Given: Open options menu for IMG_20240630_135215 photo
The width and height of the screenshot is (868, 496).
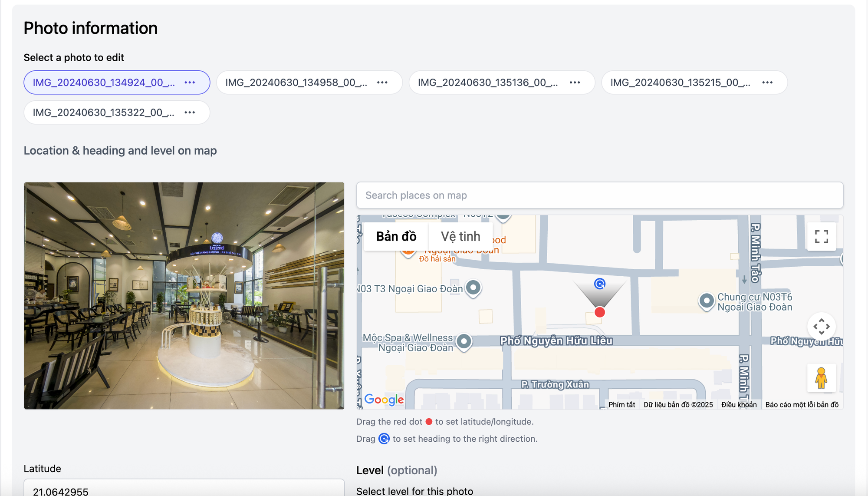Looking at the screenshot, I should (x=767, y=83).
